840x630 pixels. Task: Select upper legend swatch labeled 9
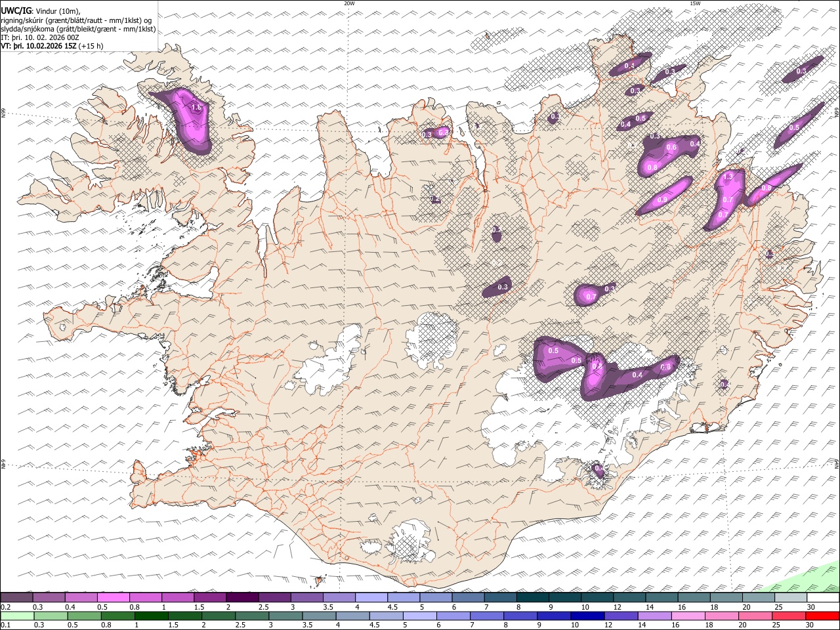tap(564, 597)
